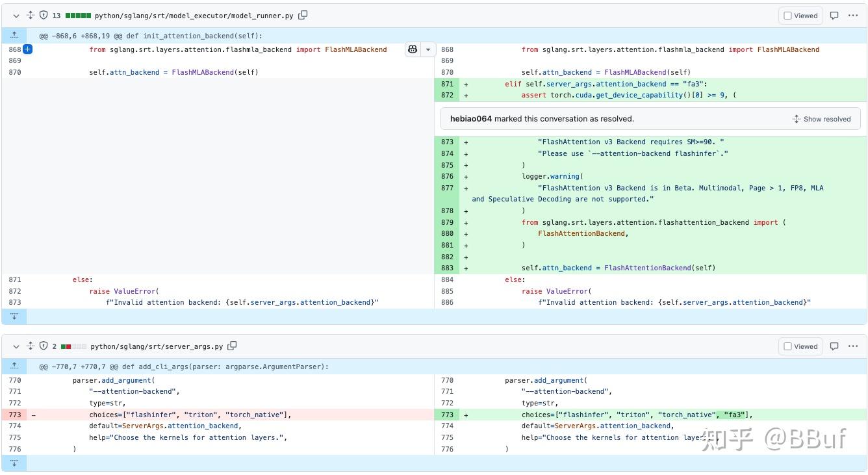Screen dimensions: 868x475
Task: Expand all lines icon in server_args.py header
Action: tap(30, 346)
